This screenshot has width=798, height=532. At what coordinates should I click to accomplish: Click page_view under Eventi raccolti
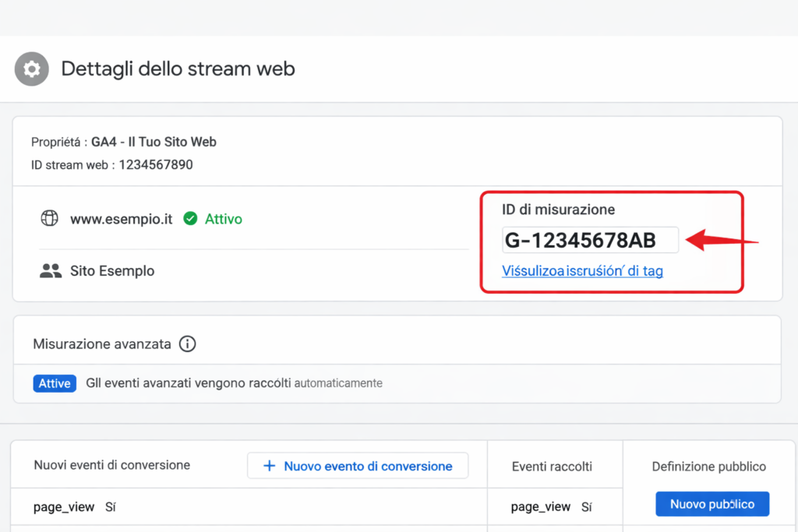[541, 507]
